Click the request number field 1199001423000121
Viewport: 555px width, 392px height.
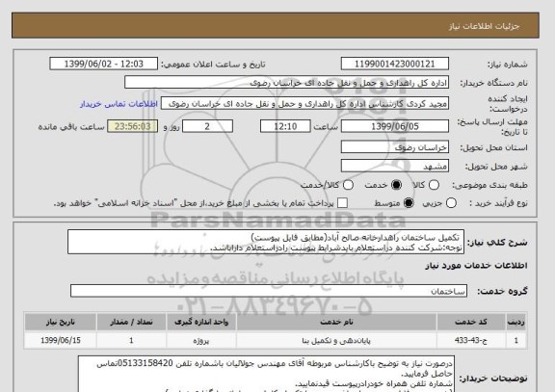395,64
